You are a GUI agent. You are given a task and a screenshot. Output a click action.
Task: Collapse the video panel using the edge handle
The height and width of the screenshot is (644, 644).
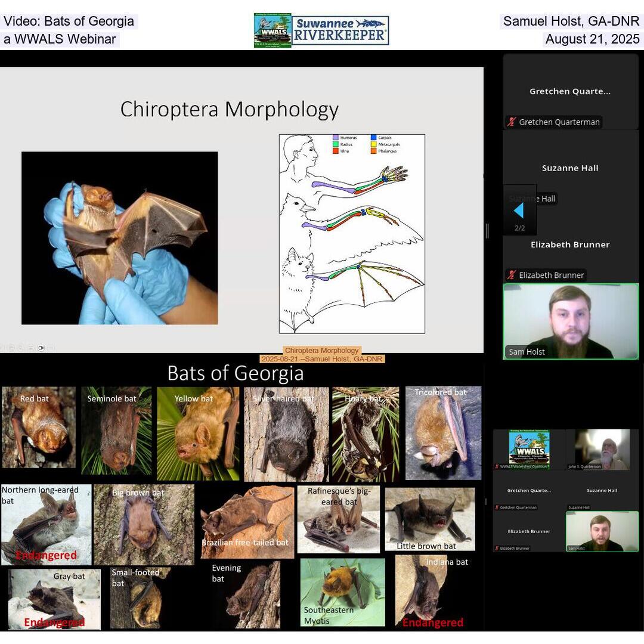tap(487, 231)
